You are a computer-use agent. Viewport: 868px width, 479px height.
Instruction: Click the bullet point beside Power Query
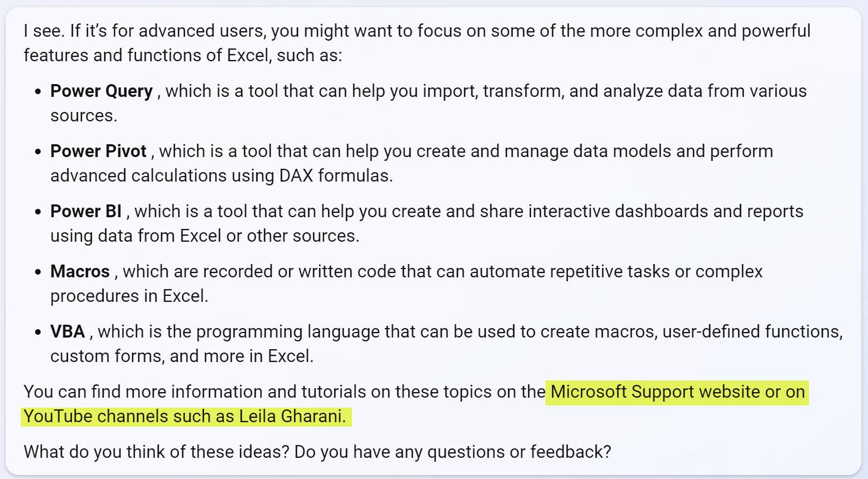[x=38, y=92]
